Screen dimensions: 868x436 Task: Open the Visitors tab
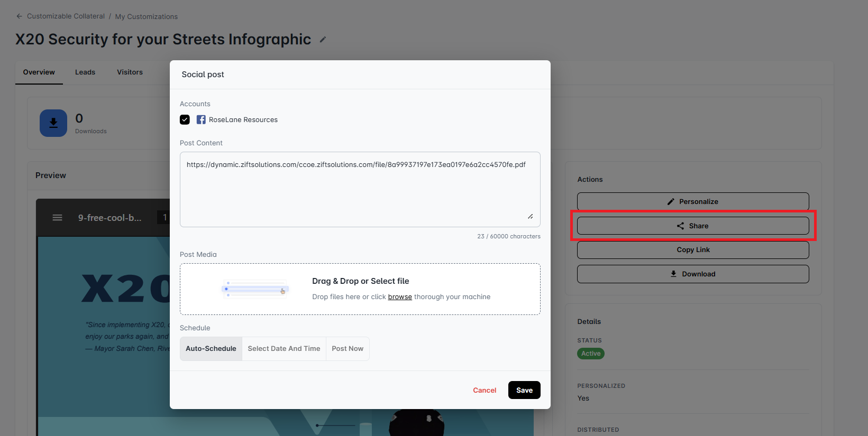pos(130,72)
